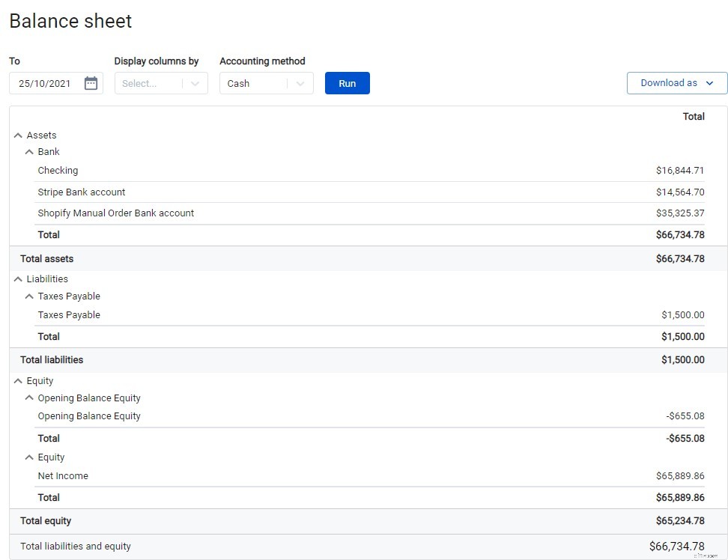Open the Display columns by dropdown

click(161, 83)
